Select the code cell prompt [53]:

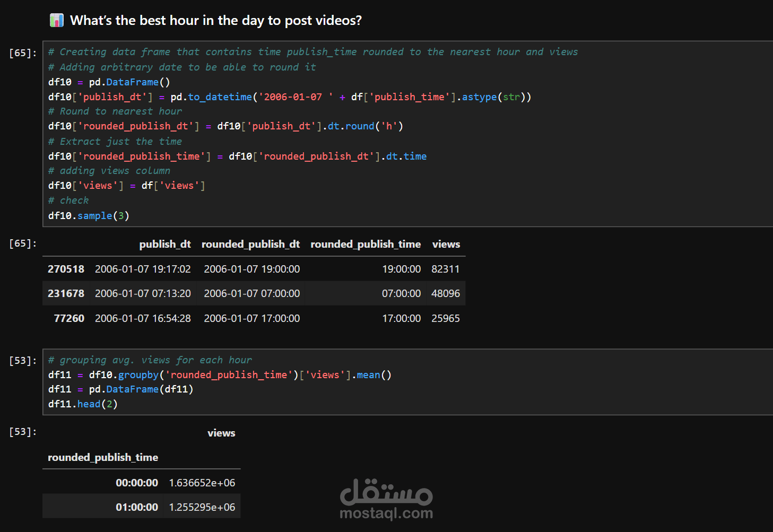click(x=23, y=361)
